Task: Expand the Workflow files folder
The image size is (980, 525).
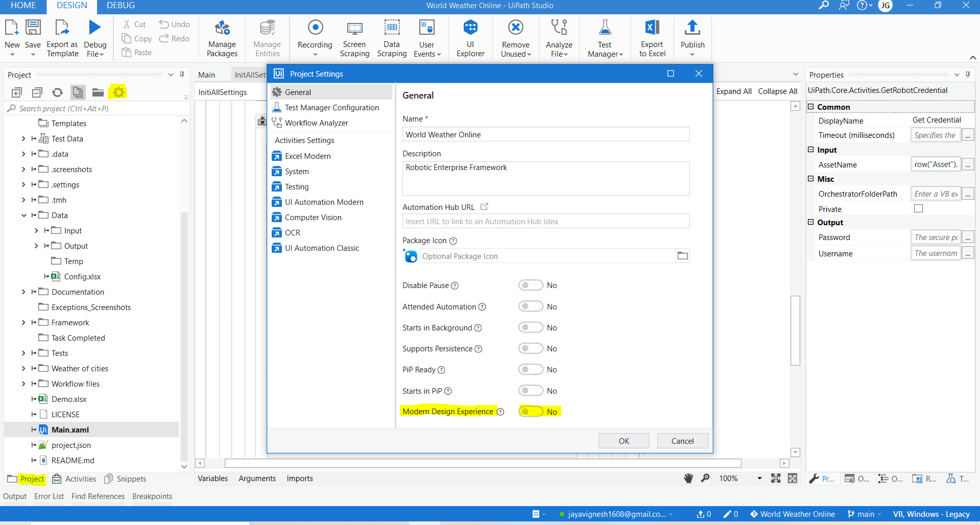Action: pyautogui.click(x=23, y=384)
